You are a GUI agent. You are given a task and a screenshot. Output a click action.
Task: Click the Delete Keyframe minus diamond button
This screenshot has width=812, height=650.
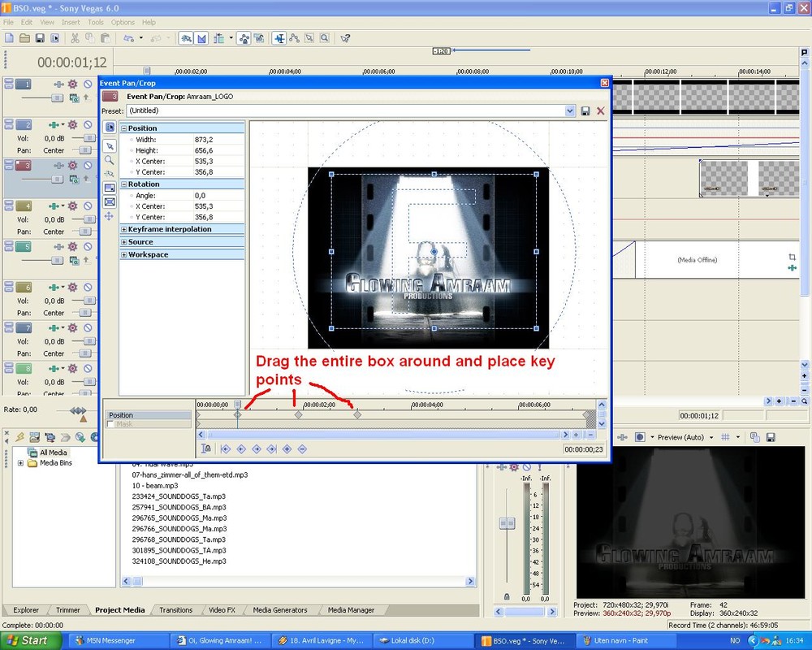pos(302,448)
